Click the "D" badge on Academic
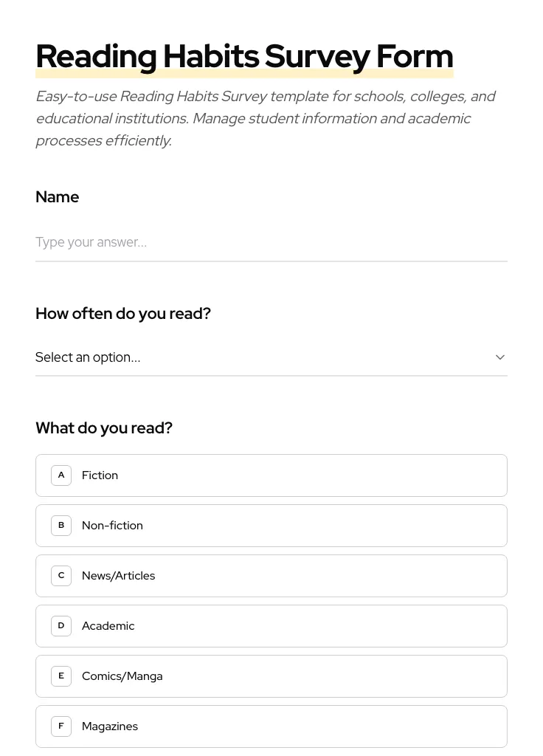This screenshot has height=756, width=543. click(61, 625)
